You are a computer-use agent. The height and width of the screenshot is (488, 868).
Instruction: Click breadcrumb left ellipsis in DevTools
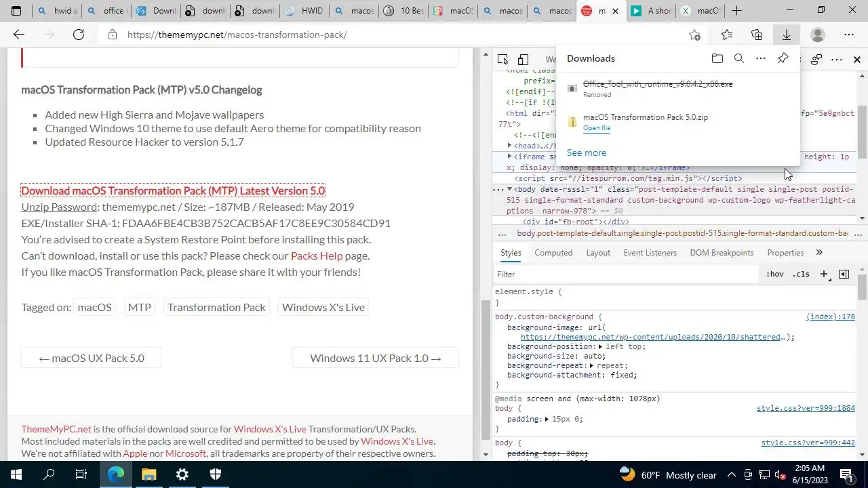coord(502,234)
